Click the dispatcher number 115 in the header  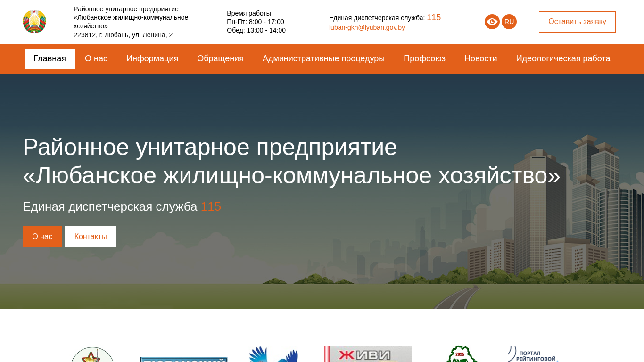[434, 17]
